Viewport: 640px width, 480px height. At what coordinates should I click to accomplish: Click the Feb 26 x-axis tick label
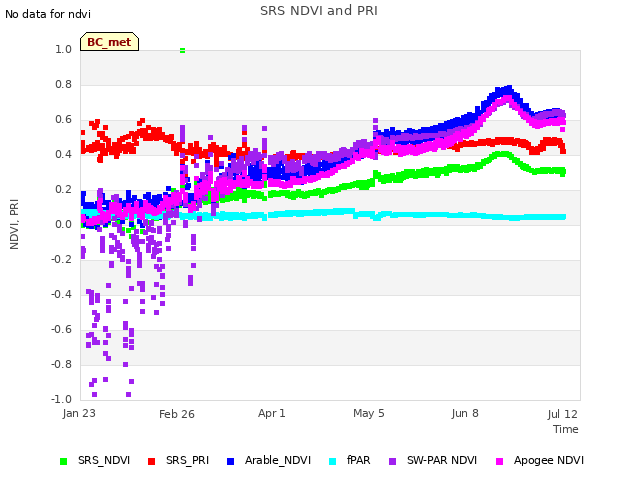tap(177, 414)
